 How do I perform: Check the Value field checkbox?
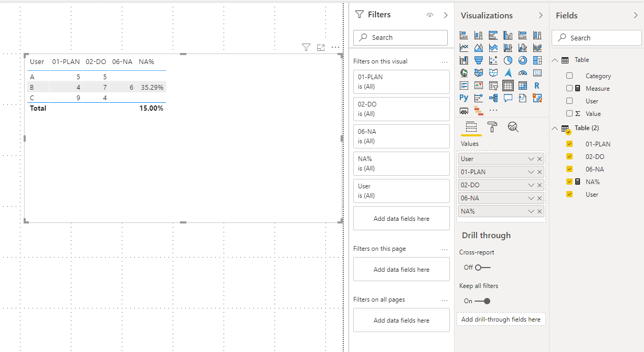pyautogui.click(x=569, y=114)
